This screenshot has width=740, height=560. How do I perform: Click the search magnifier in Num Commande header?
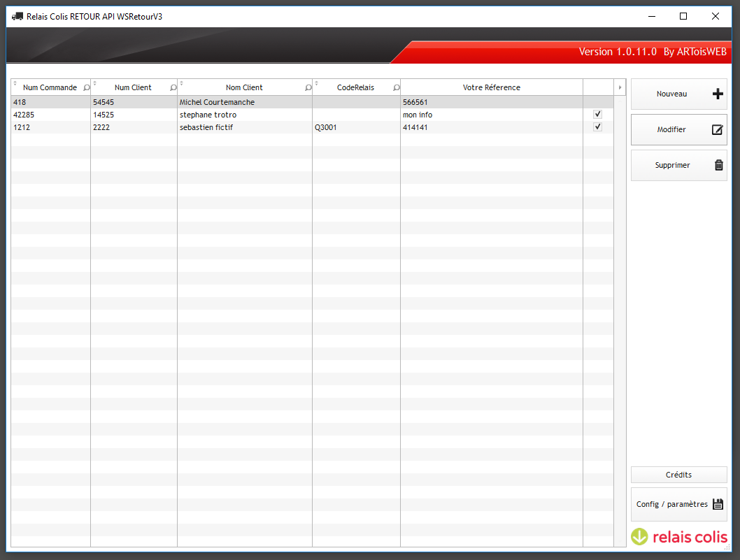coord(86,88)
